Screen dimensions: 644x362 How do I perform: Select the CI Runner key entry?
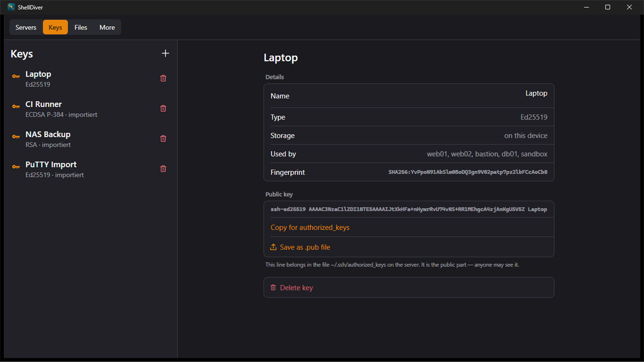[x=90, y=109]
